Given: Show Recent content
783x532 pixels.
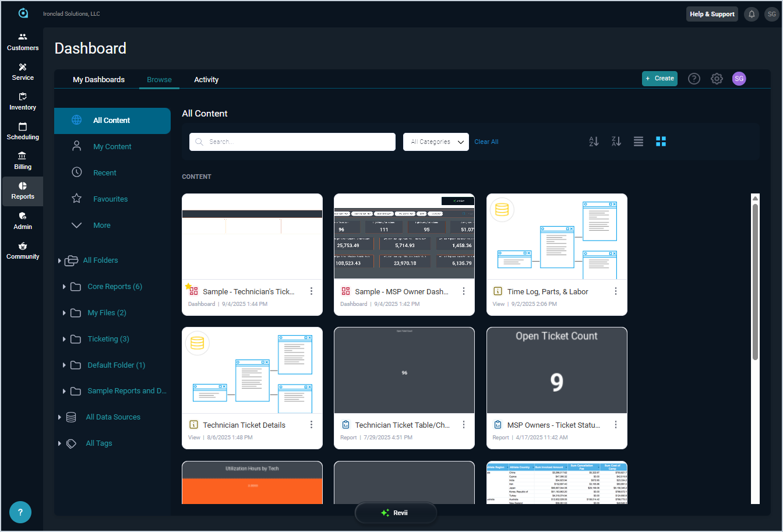Looking at the screenshot, I should (105, 173).
